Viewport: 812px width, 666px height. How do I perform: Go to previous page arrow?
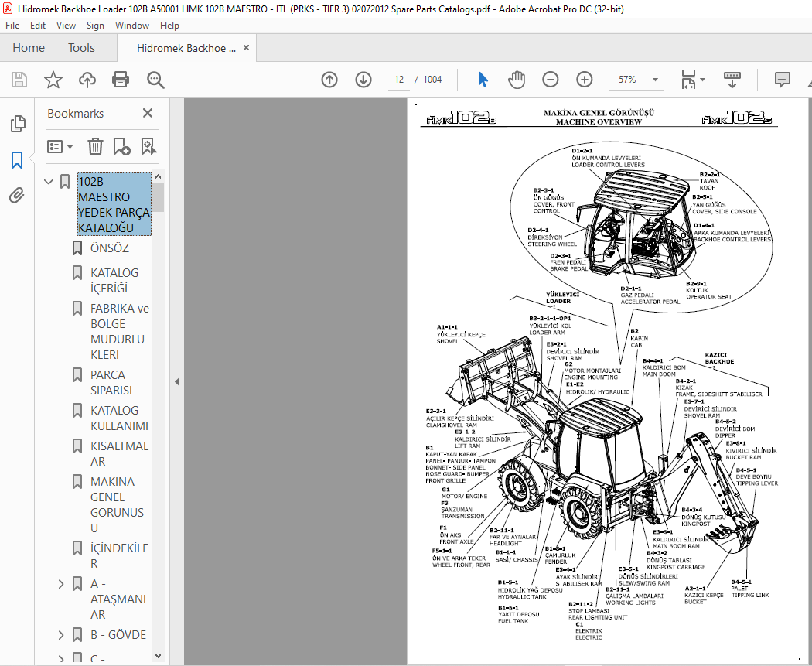click(329, 80)
